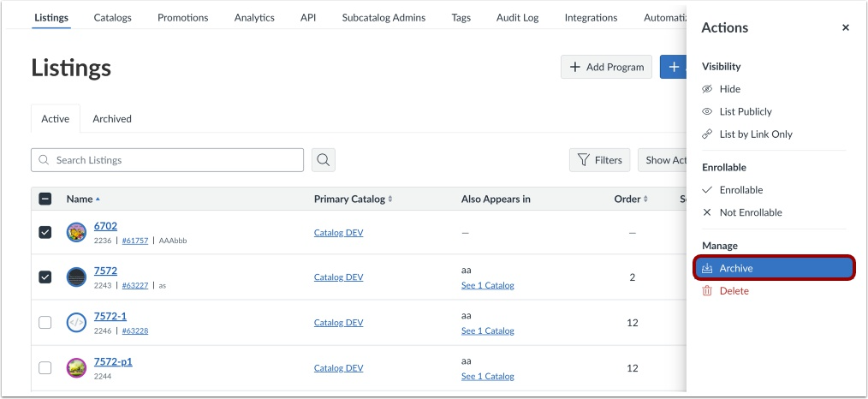This screenshot has width=868, height=399.
Task: Open the API tab
Action: [308, 18]
